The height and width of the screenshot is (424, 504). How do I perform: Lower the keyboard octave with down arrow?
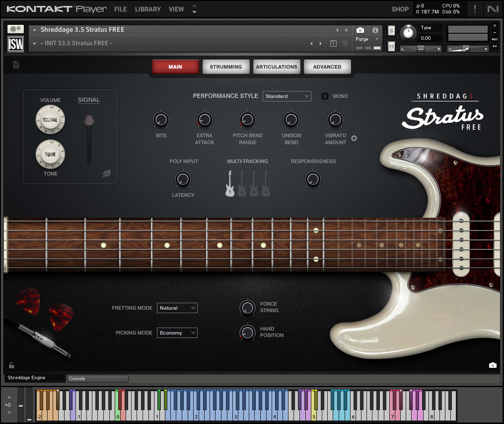tap(9, 413)
